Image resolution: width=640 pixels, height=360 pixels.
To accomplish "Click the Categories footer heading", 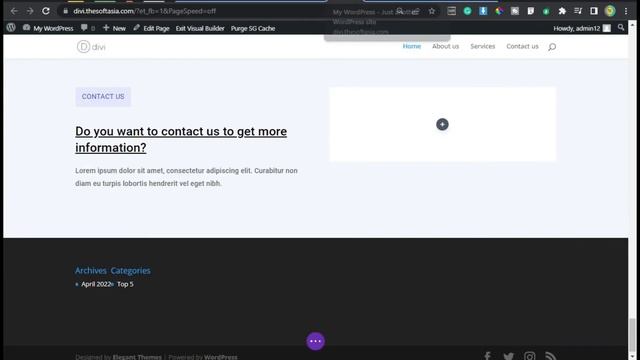I will click(130, 271).
